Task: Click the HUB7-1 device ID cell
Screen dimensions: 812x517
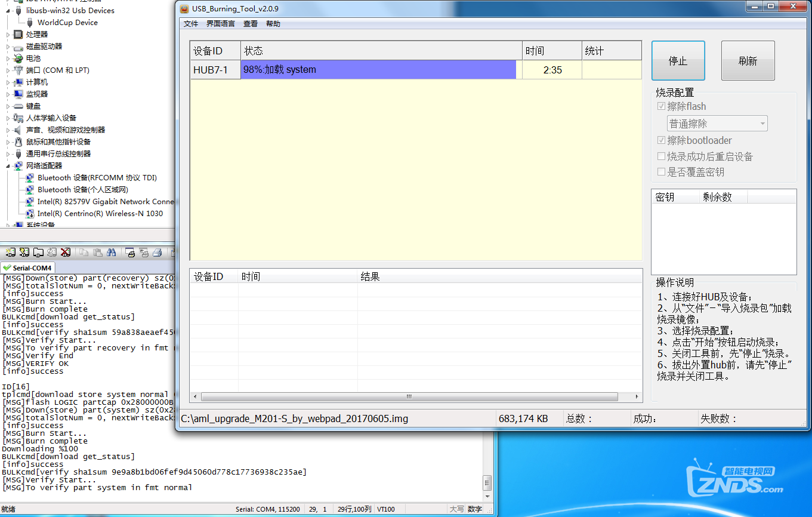Action: pyautogui.click(x=215, y=70)
